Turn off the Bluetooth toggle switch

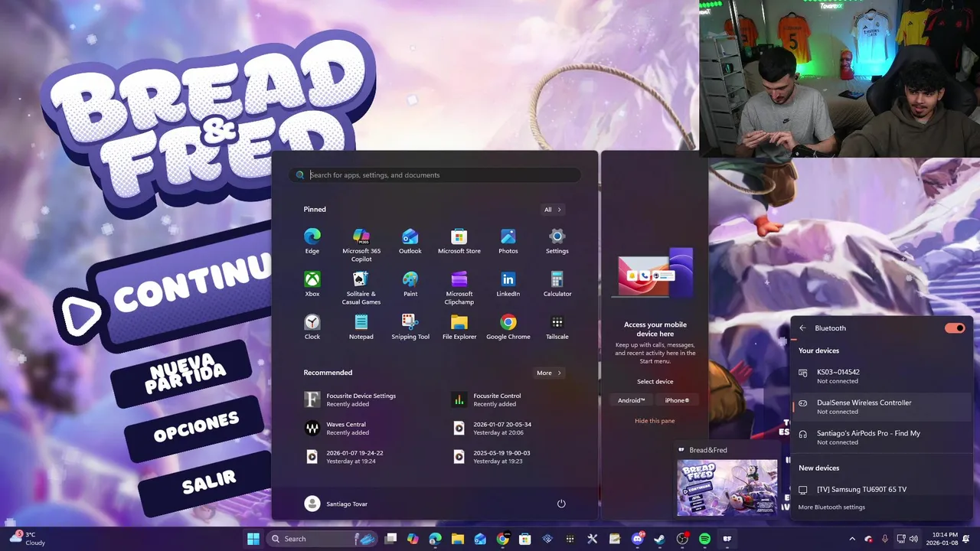click(x=955, y=328)
